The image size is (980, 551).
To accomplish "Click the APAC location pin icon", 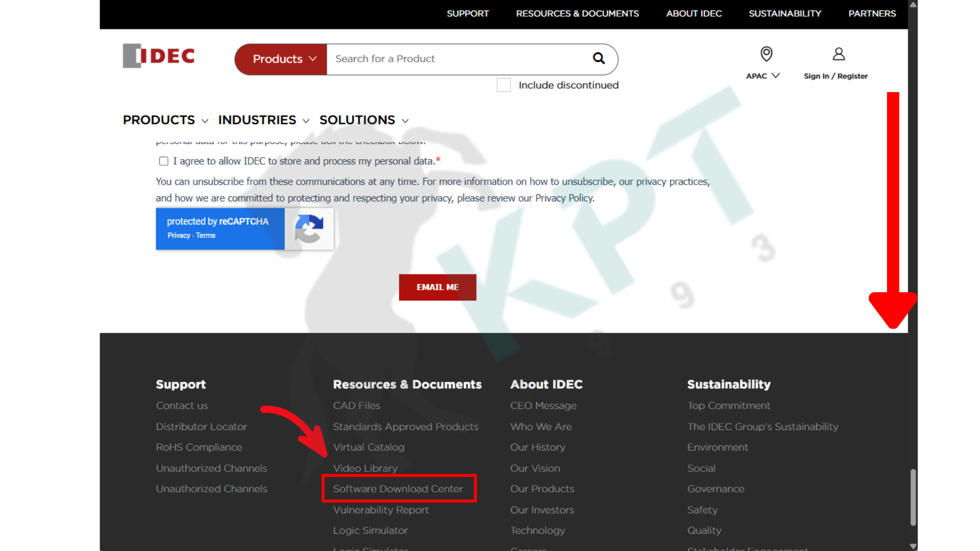I will coord(766,54).
